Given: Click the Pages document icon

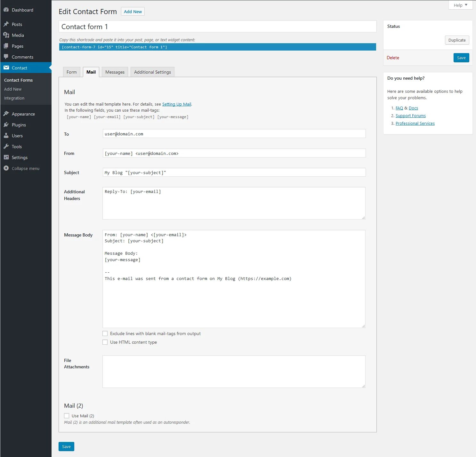Looking at the screenshot, I should (6, 46).
